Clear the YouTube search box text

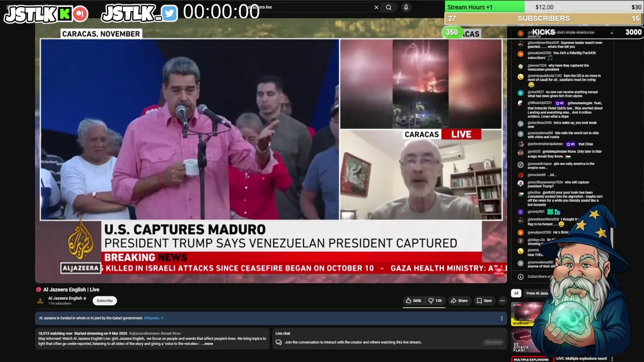(376, 7)
